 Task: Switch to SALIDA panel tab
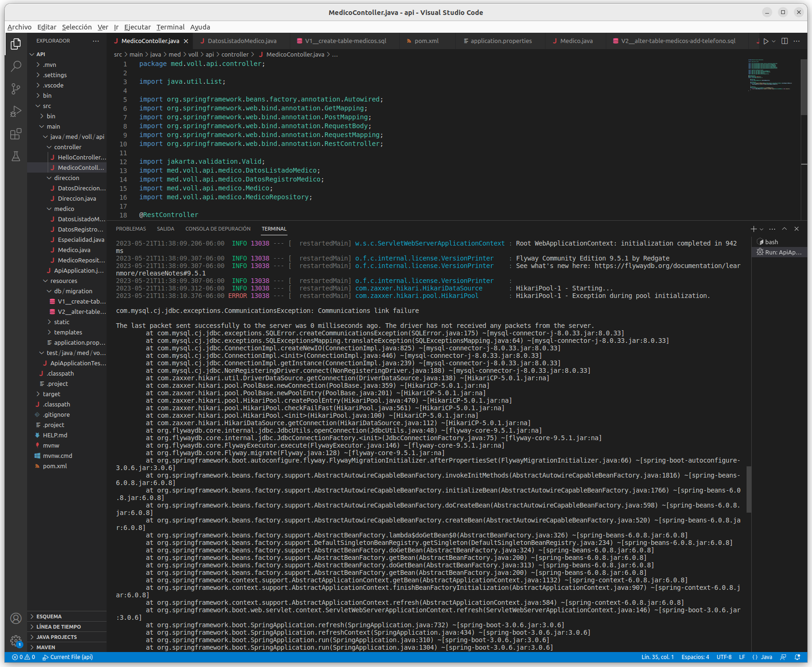(x=165, y=229)
